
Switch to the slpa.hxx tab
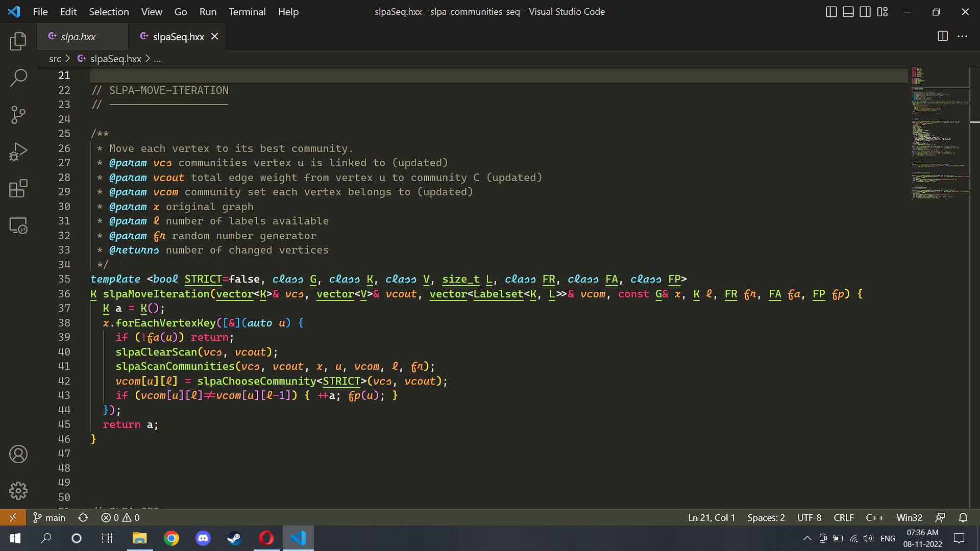(78, 37)
